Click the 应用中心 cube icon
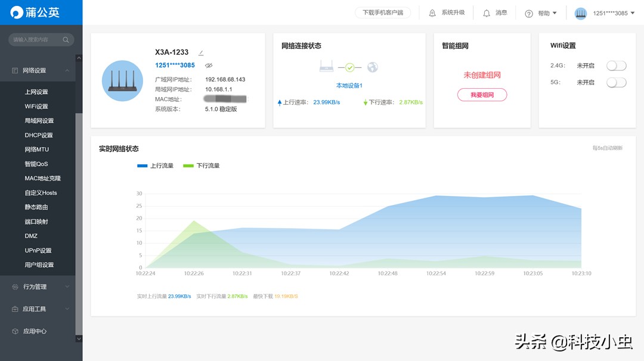Viewport: 644px width, 361px height. click(x=15, y=331)
